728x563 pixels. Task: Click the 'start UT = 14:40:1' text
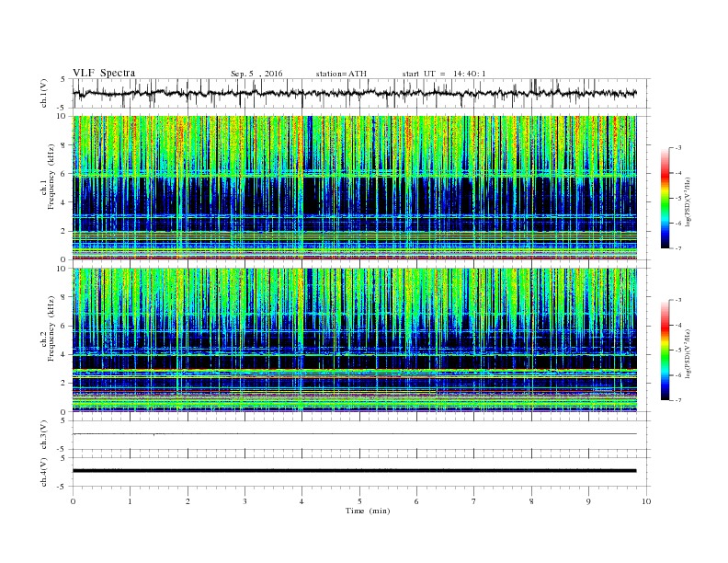pos(444,74)
